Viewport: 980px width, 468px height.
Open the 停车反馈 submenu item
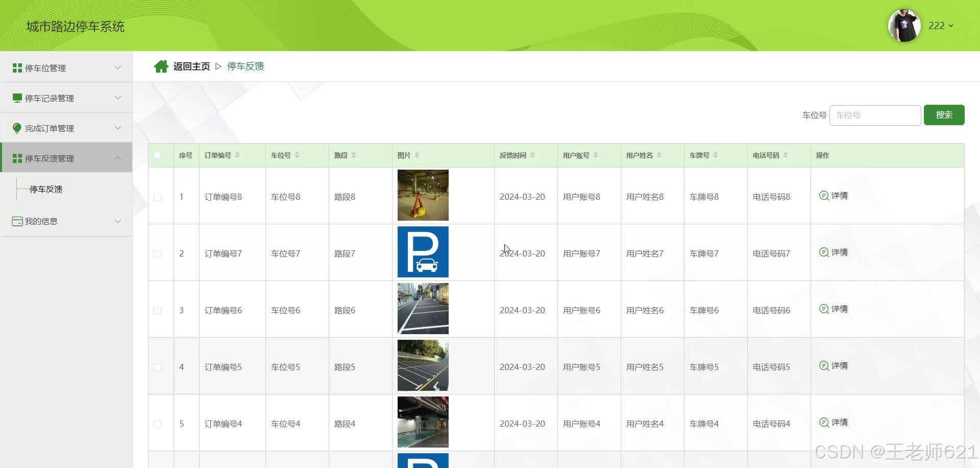46,189
